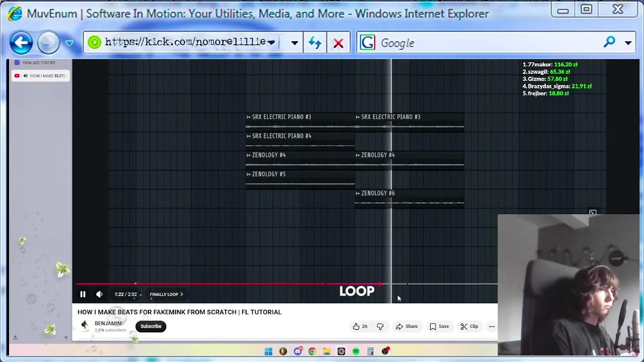This screenshot has height=362, width=644.
Task: Open the three-dot more actions menu
Action: pyautogui.click(x=492, y=326)
